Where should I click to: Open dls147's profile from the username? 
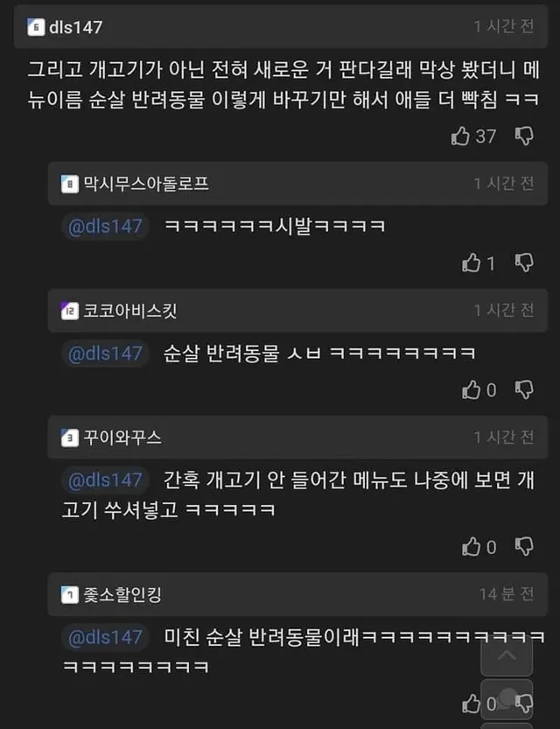click(76, 27)
